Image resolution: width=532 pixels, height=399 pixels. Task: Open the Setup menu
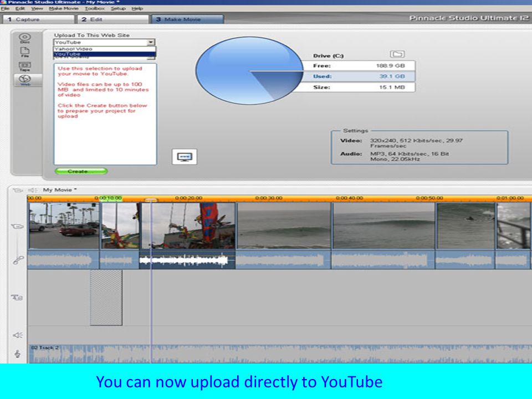tap(118, 8)
